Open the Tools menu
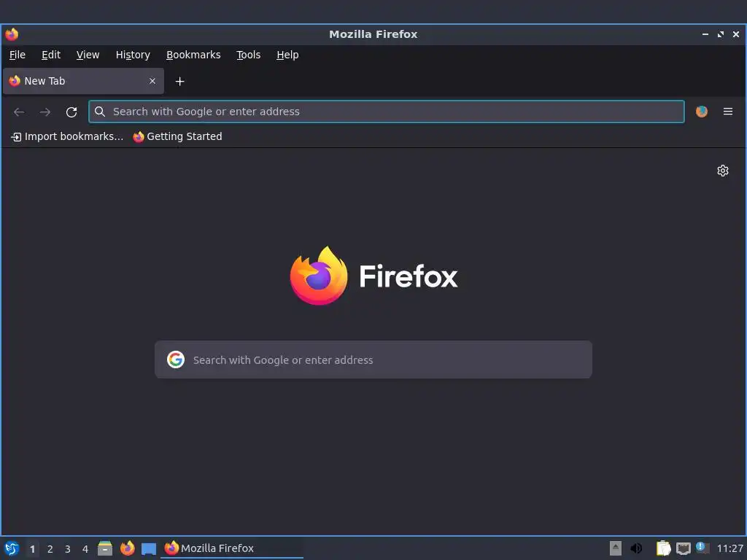 [x=248, y=55]
